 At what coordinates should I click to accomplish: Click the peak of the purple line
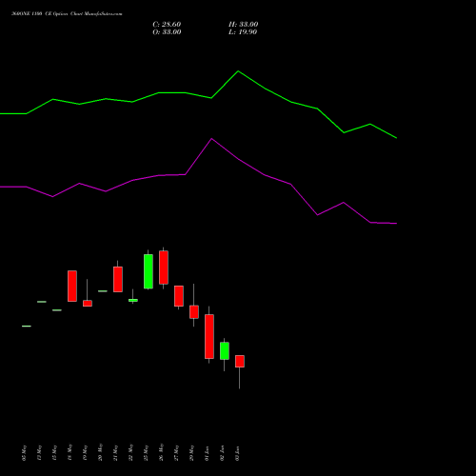point(211,139)
